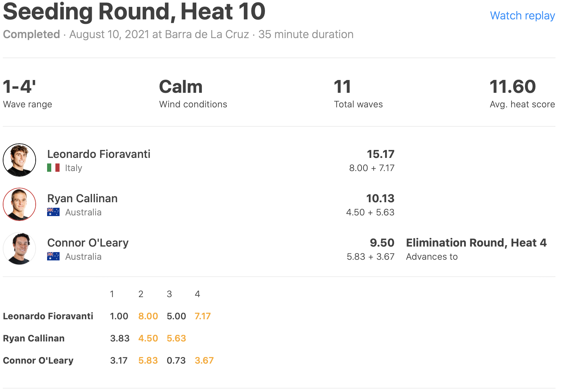Select the Ryan Callinan name heading
Screen dimensions: 561x392
click(x=82, y=198)
